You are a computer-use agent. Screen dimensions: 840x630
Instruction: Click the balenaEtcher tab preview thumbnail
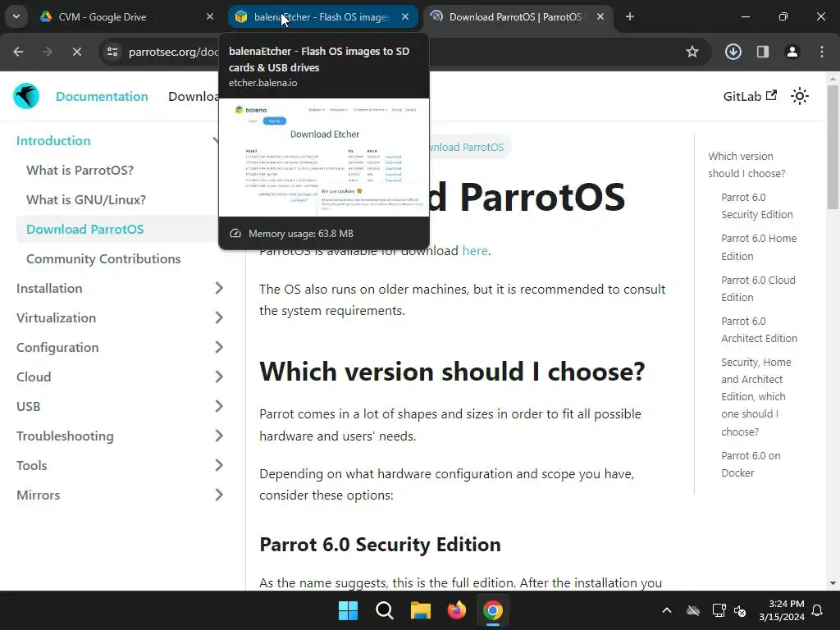(324, 157)
